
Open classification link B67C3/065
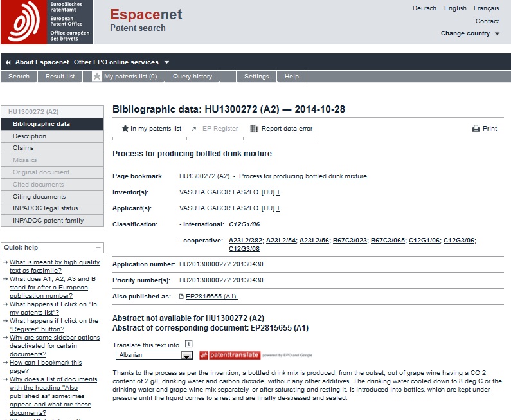pos(388,241)
